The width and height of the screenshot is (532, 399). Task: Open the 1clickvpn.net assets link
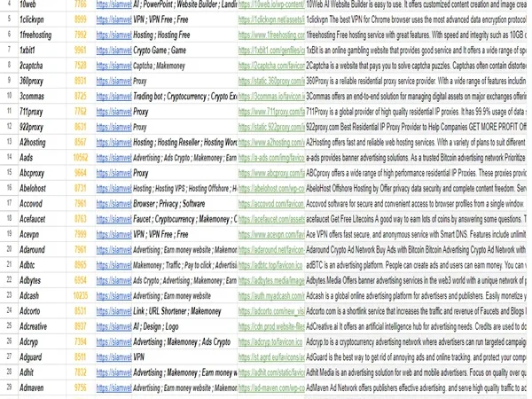click(x=271, y=20)
